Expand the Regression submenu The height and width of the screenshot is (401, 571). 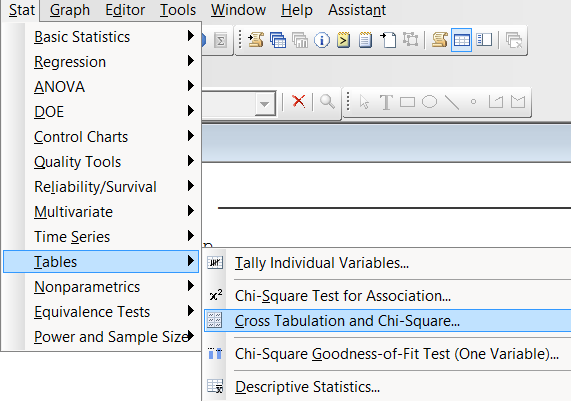click(x=101, y=62)
